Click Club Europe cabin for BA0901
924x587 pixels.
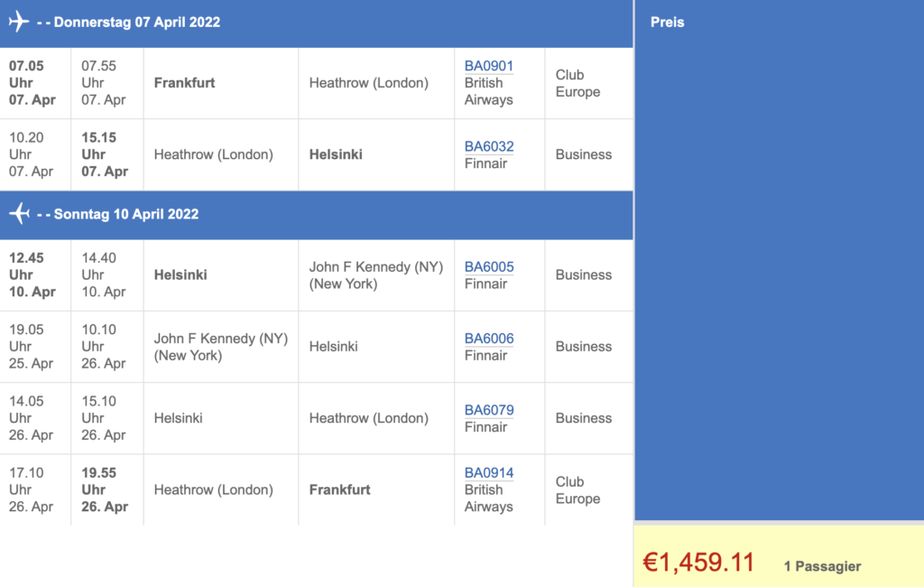(577, 83)
